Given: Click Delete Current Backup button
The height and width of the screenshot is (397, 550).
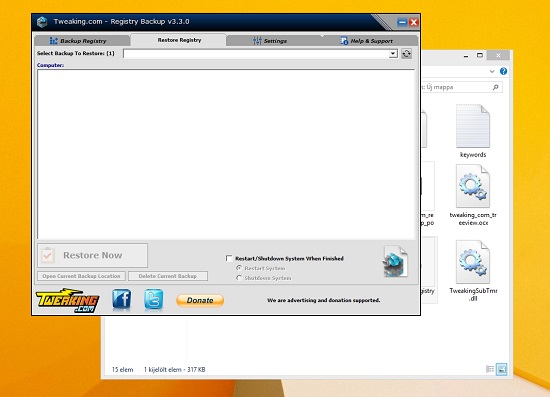Looking at the screenshot, I should [x=168, y=276].
